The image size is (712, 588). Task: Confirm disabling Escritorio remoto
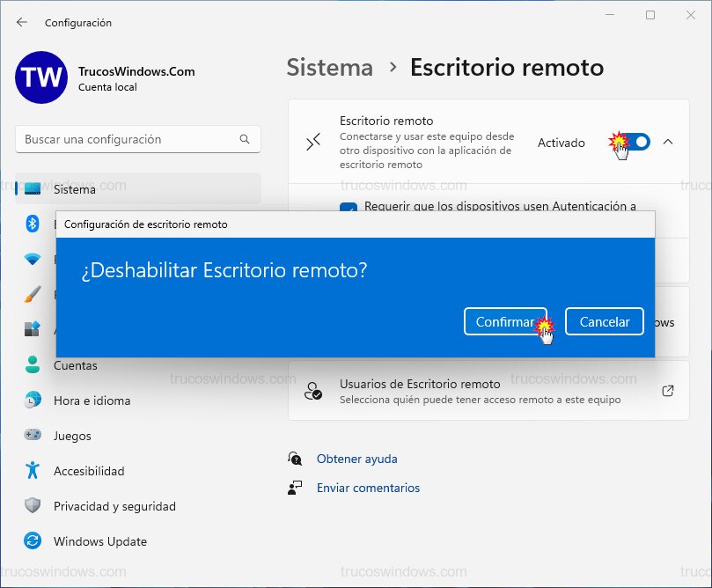[x=506, y=321]
